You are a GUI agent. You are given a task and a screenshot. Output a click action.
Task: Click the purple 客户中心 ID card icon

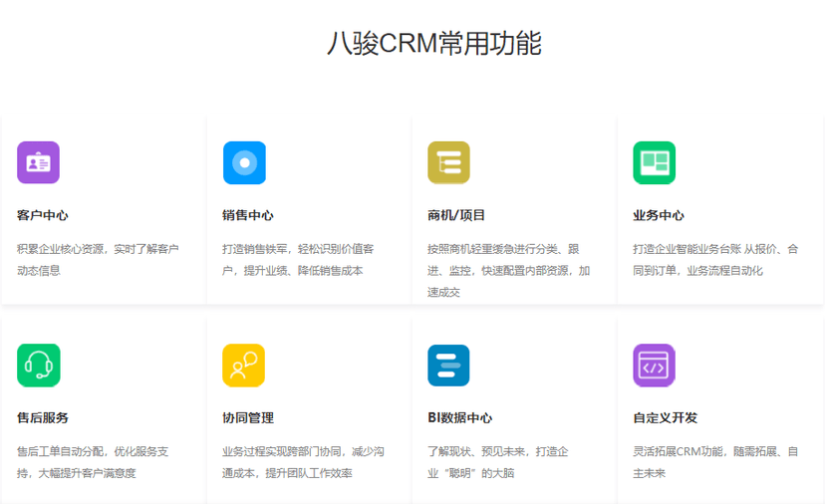(x=39, y=162)
